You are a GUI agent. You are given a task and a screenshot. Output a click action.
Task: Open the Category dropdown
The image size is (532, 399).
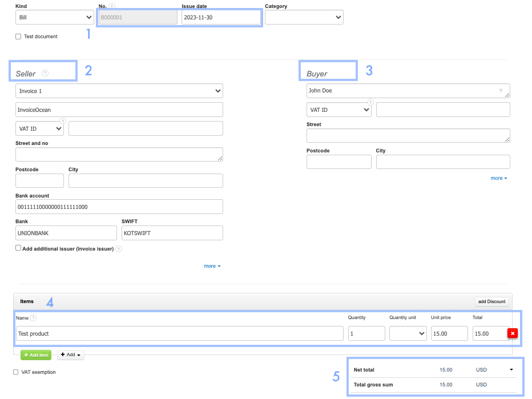click(x=304, y=18)
